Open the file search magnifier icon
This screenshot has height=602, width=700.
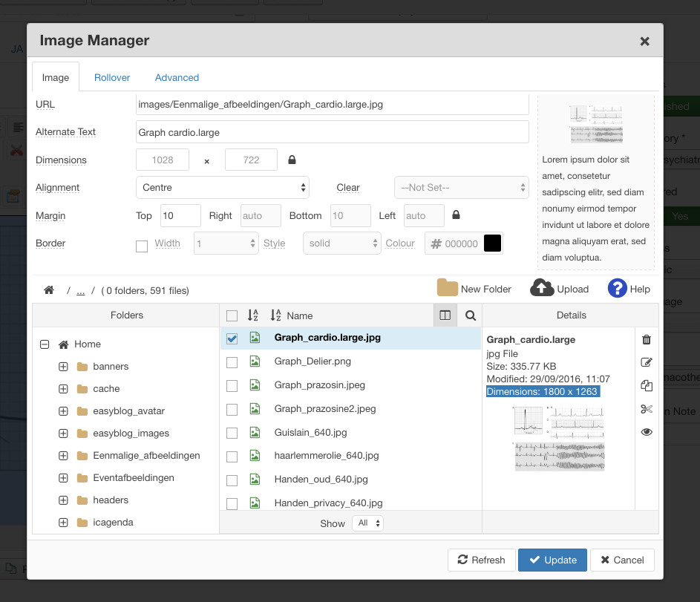pos(470,315)
